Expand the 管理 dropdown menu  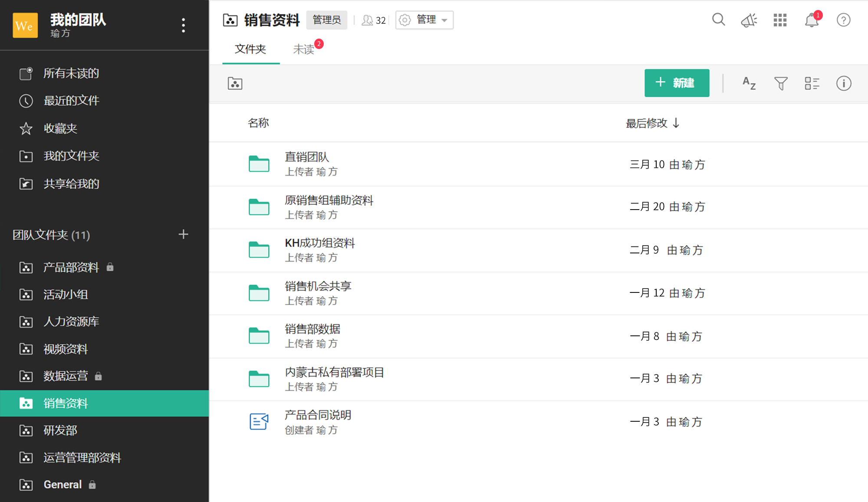pos(424,20)
